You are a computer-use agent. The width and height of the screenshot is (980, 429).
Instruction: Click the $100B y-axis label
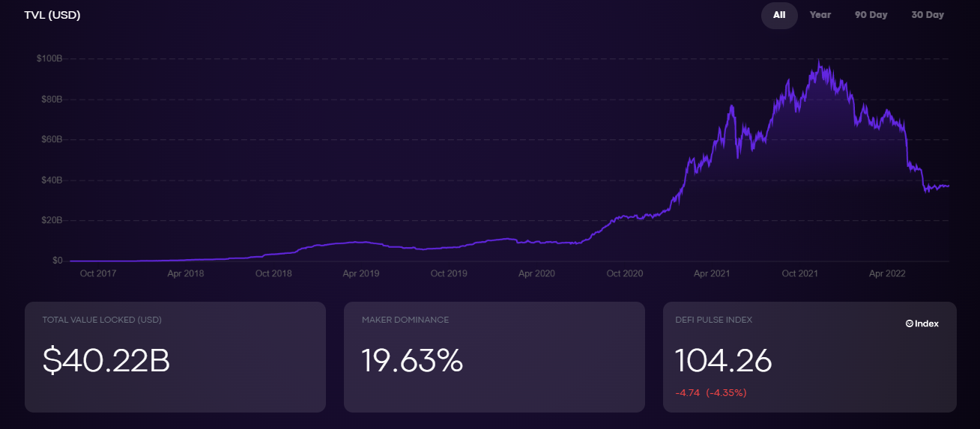click(49, 58)
